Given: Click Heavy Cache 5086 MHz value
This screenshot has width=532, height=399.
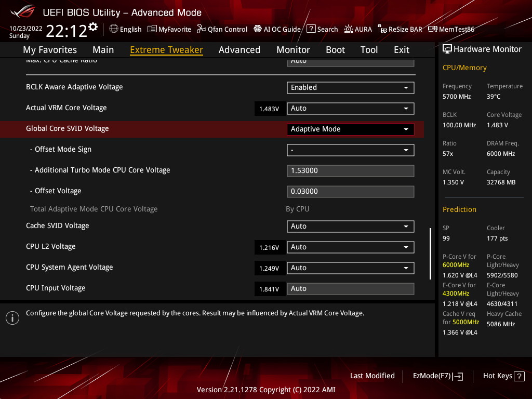Looking at the screenshot, I should 501,324.
